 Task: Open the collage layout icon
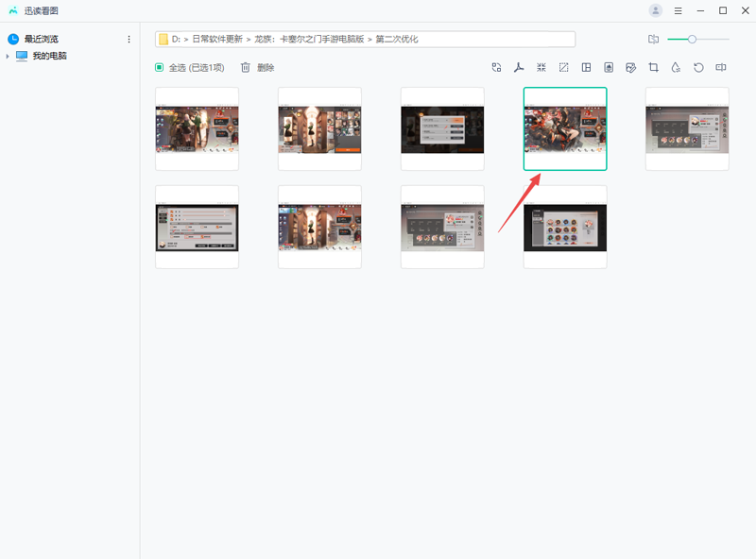[586, 68]
